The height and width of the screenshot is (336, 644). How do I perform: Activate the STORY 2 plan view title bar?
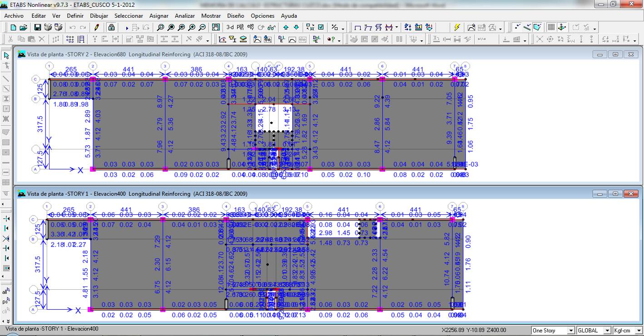[x=272, y=54]
